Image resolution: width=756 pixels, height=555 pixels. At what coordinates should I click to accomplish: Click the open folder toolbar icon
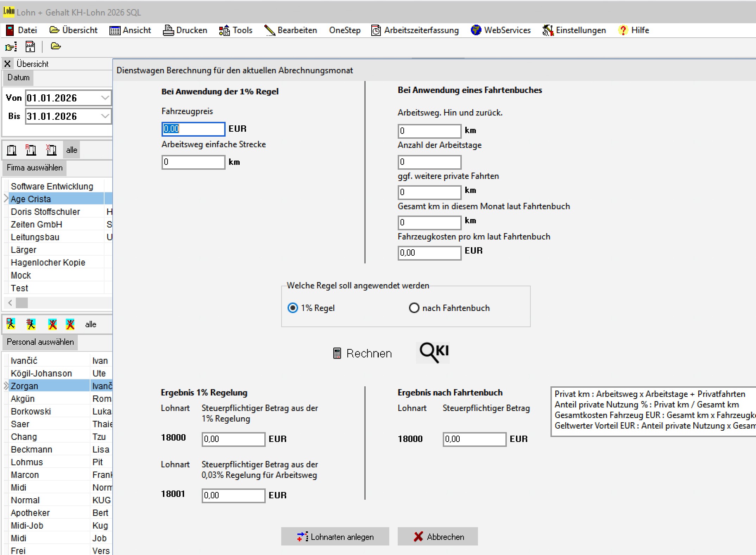point(56,46)
